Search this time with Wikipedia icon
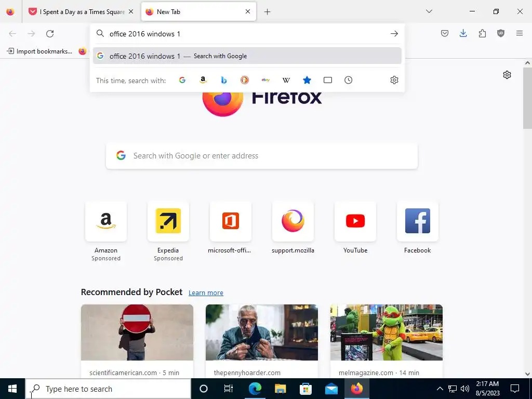Image resolution: width=532 pixels, height=399 pixels. [286, 80]
